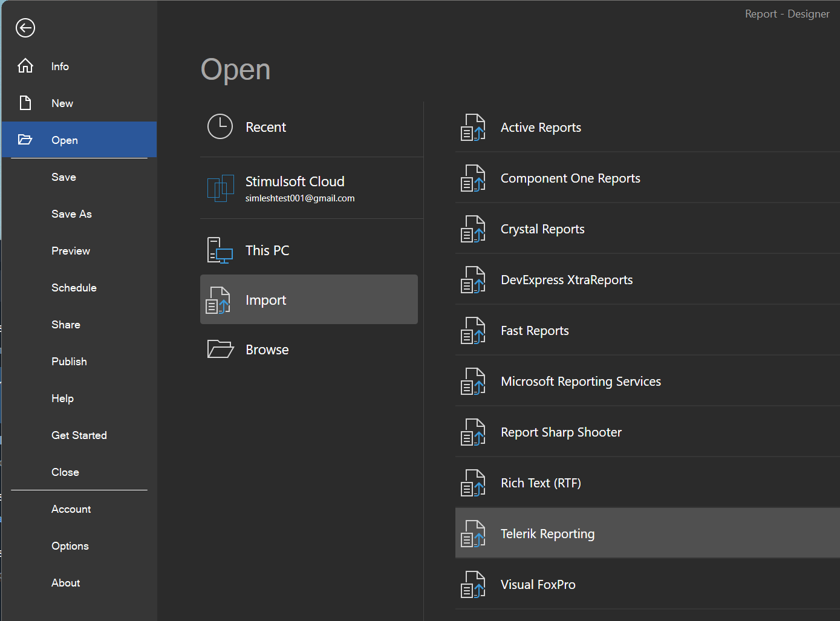Open Get Started in the sidebar

79,435
